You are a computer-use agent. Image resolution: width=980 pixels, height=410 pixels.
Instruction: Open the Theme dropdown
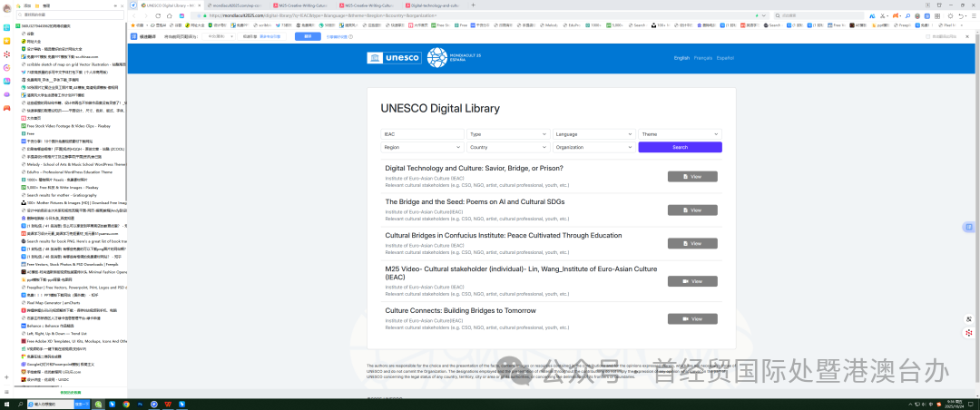pos(680,133)
